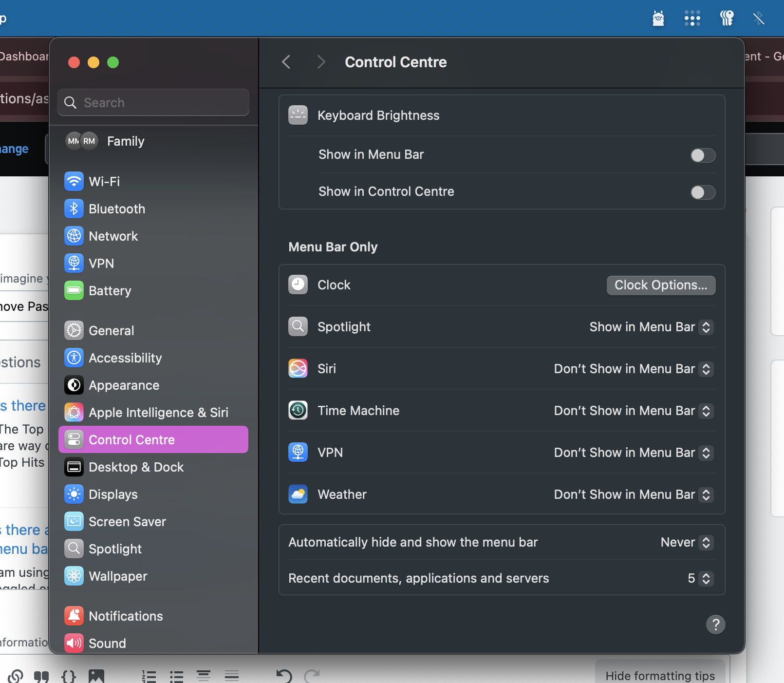Open Wi-Fi settings in sidebar
The image size is (784, 683).
point(153,182)
